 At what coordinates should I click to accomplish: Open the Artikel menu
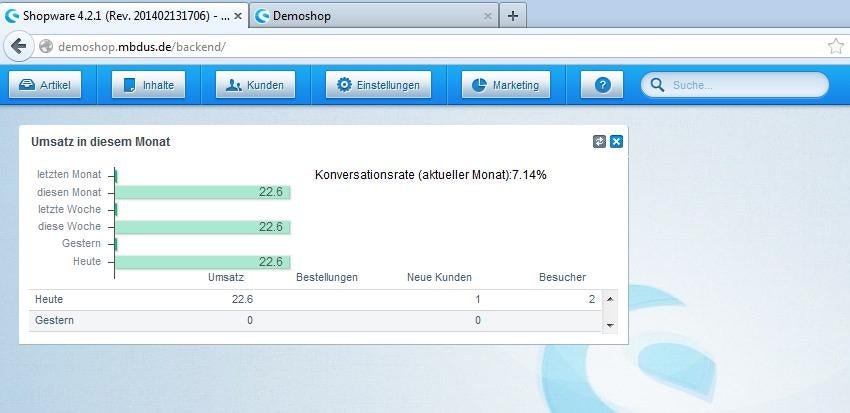[x=45, y=85]
